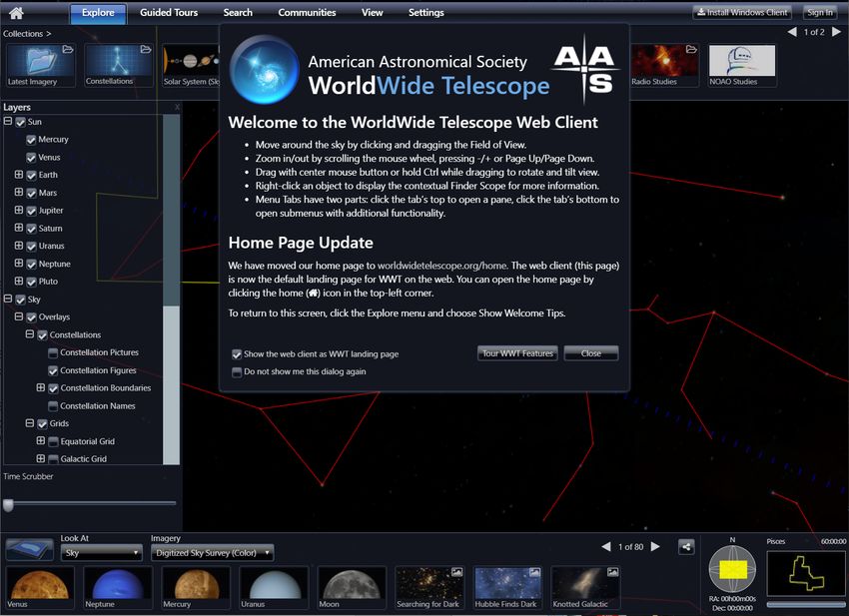Open the Search tab
The image size is (849, 616).
[x=238, y=12]
